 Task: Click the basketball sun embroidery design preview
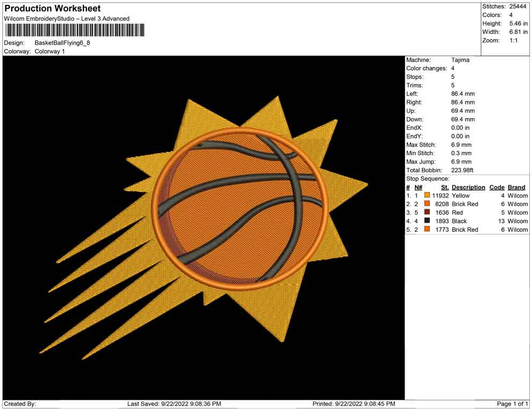coord(204,228)
